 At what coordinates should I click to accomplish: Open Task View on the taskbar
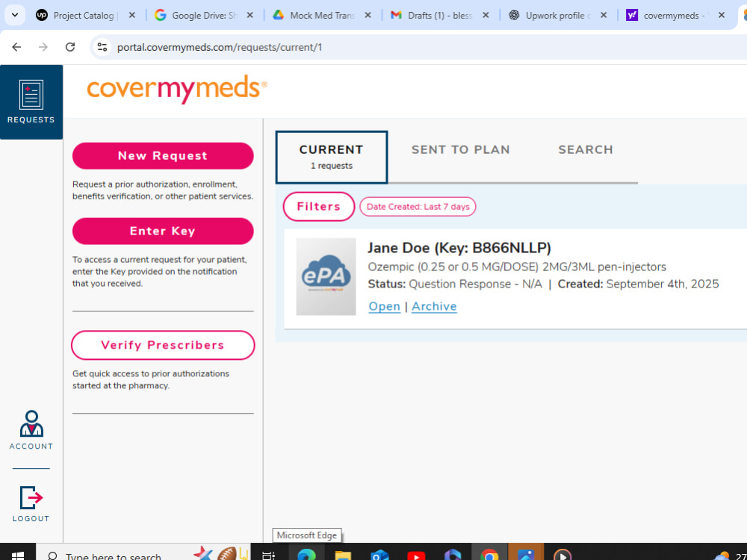269,555
